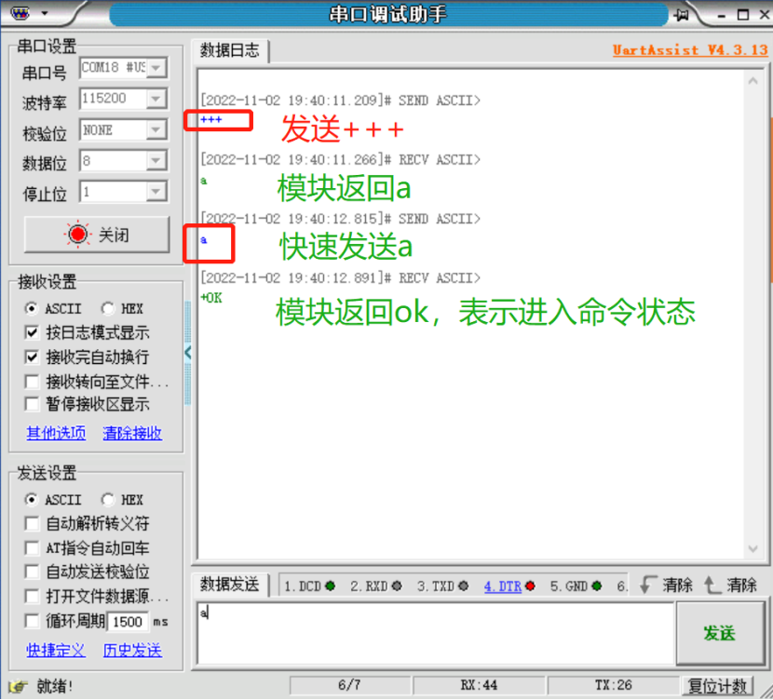Click the RX:44 counter in status bar
The image size is (773, 700).
479,685
